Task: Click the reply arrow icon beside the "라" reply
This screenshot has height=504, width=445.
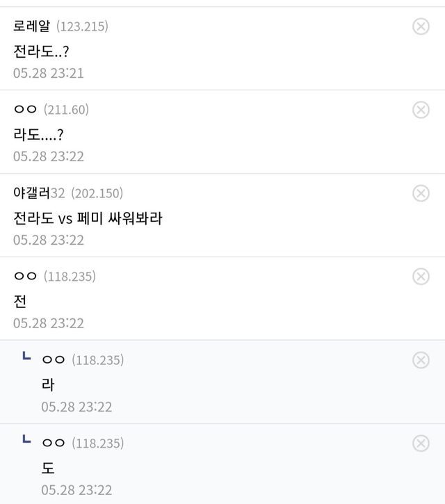Action: pyautogui.click(x=26, y=357)
